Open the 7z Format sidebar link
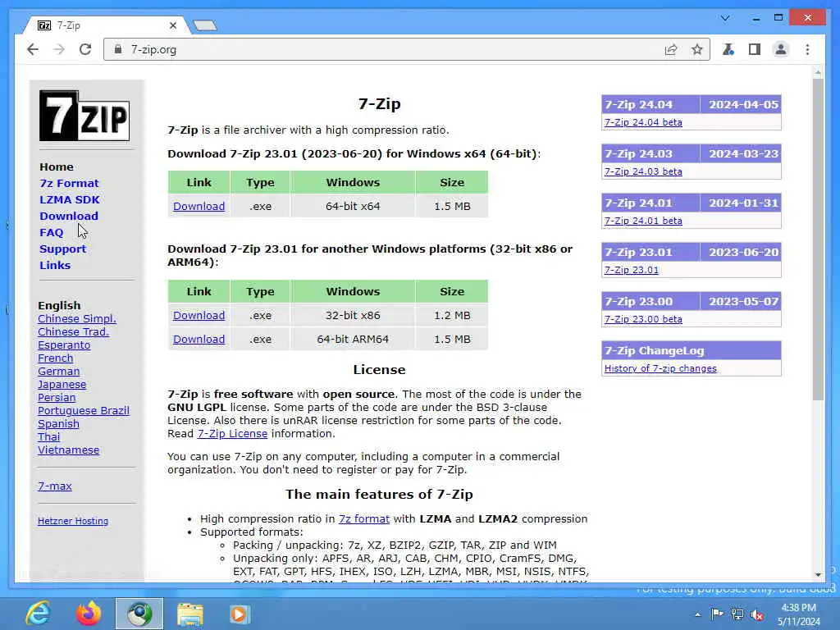 point(69,183)
